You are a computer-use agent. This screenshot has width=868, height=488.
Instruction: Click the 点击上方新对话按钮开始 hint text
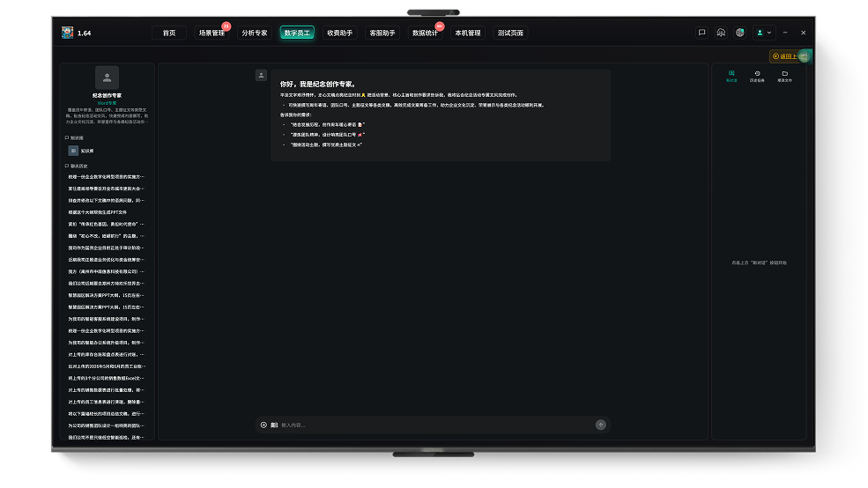(x=759, y=262)
